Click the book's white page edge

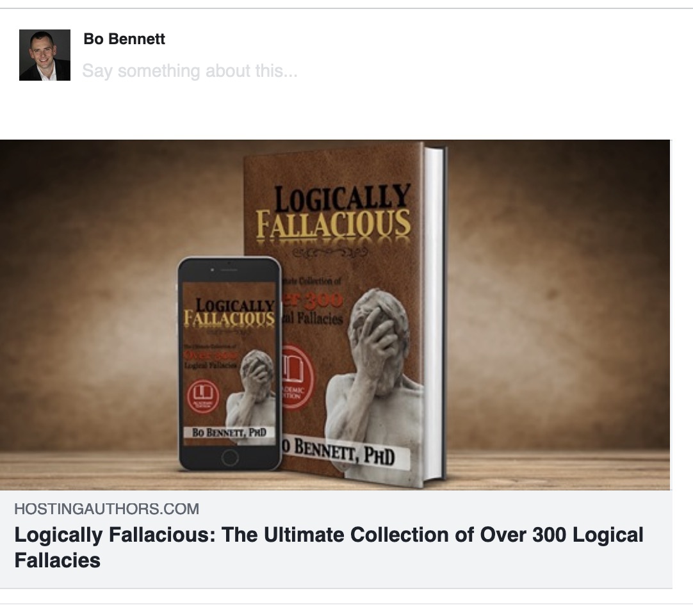click(x=434, y=314)
